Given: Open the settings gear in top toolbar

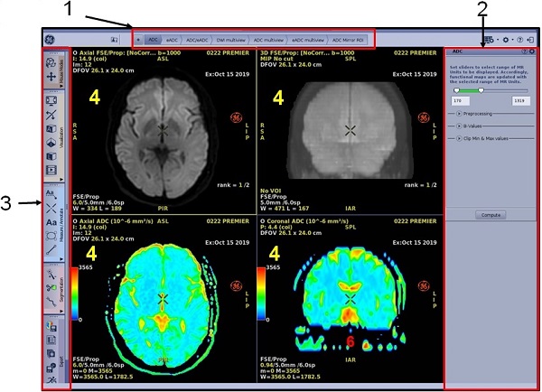Looking at the screenshot, I should click(x=508, y=41).
